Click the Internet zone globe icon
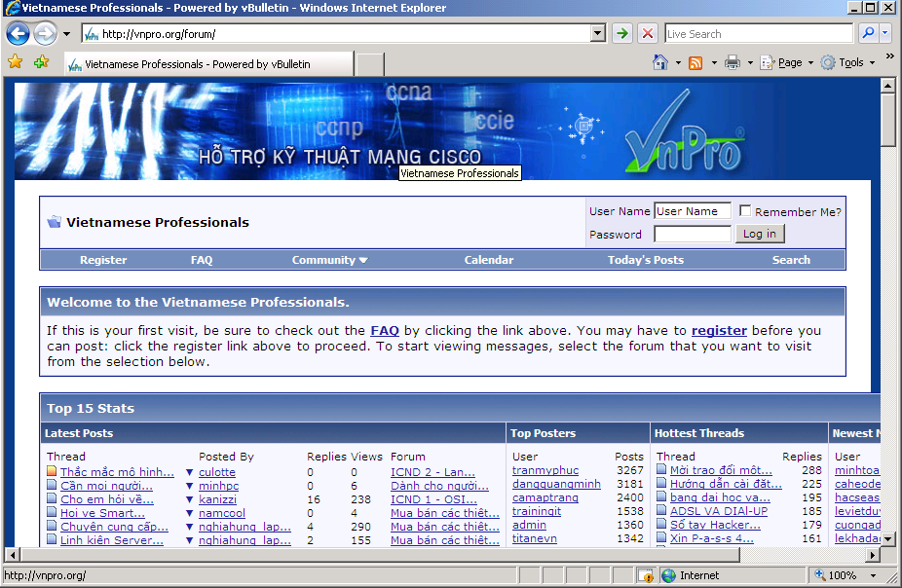 pyautogui.click(x=668, y=575)
